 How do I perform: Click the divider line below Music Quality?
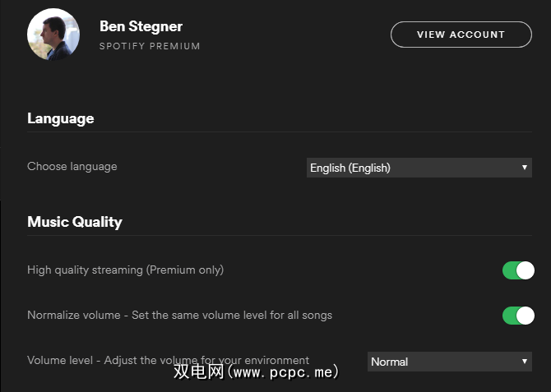pos(280,236)
